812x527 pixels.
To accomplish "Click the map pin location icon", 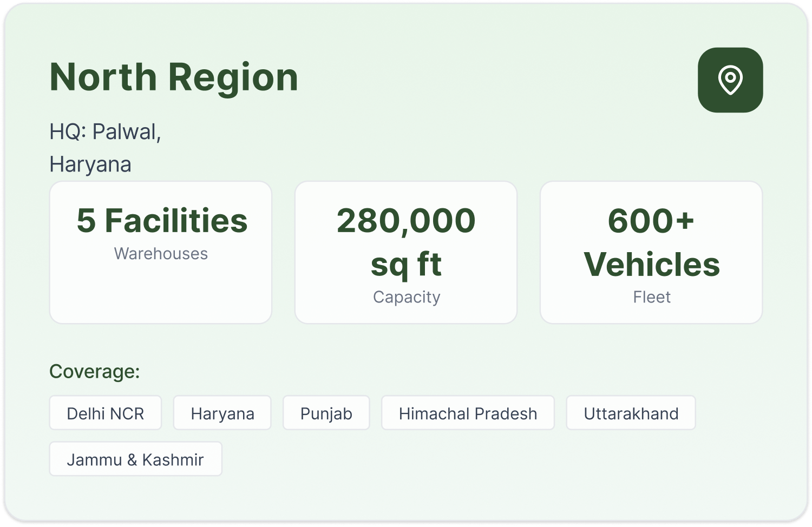I will click(x=730, y=80).
